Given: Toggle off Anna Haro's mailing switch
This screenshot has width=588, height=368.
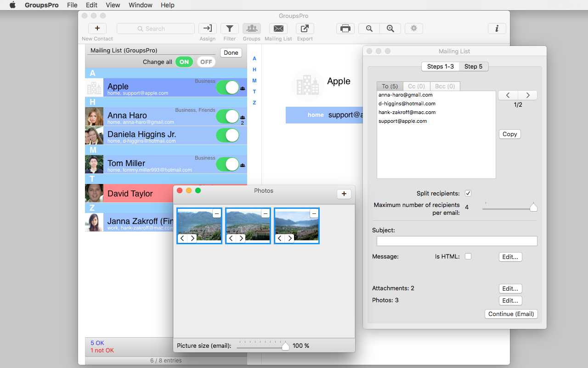Looking at the screenshot, I should pyautogui.click(x=227, y=116).
